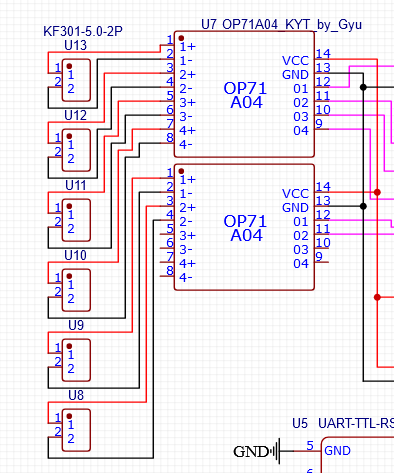Select the lower OP71 A04 chip body

click(x=244, y=227)
